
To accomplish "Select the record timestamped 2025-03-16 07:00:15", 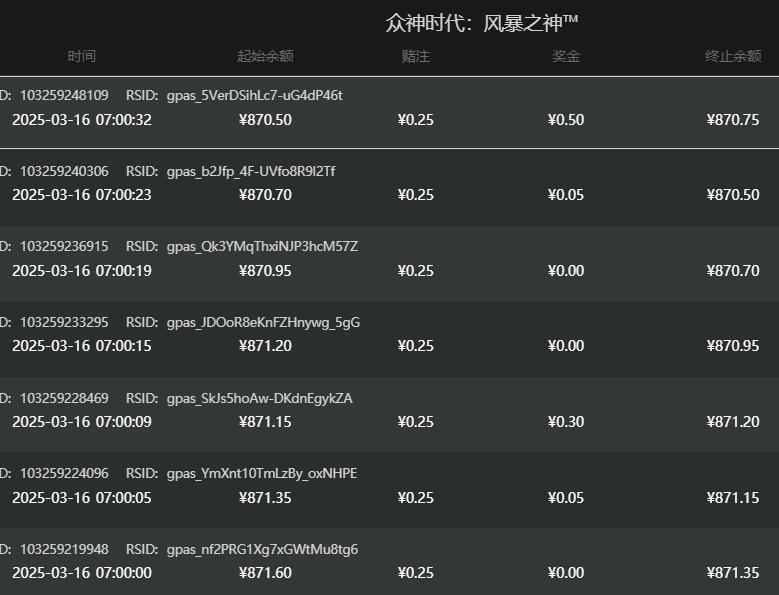I will [x=82, y=346].
